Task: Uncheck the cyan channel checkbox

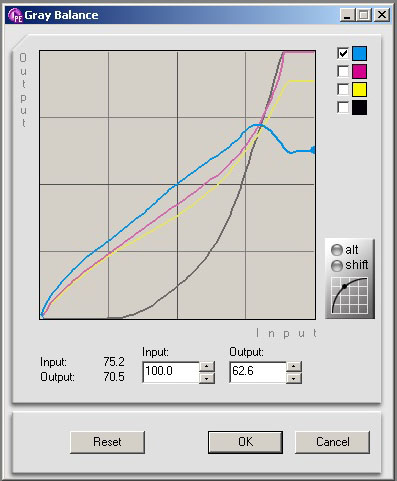Action: click(x=343, y=53)
